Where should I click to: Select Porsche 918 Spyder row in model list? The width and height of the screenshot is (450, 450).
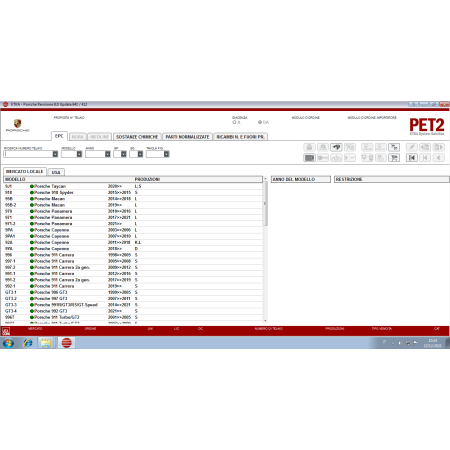[x=133, y=193]
